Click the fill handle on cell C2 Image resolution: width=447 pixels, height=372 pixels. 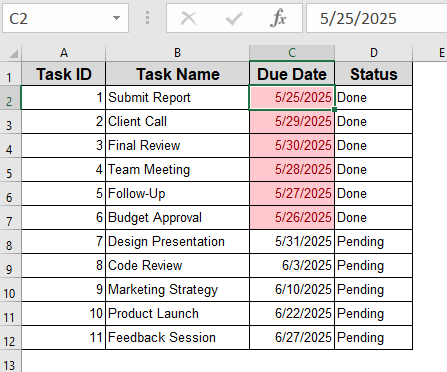point(334,109)
